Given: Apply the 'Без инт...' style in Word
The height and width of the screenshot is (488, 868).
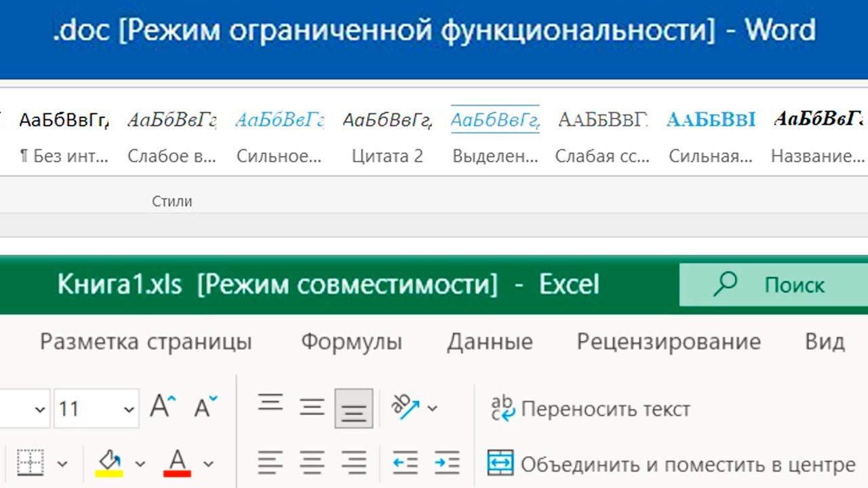Looking at the screenshot, I should click(64, 138).
